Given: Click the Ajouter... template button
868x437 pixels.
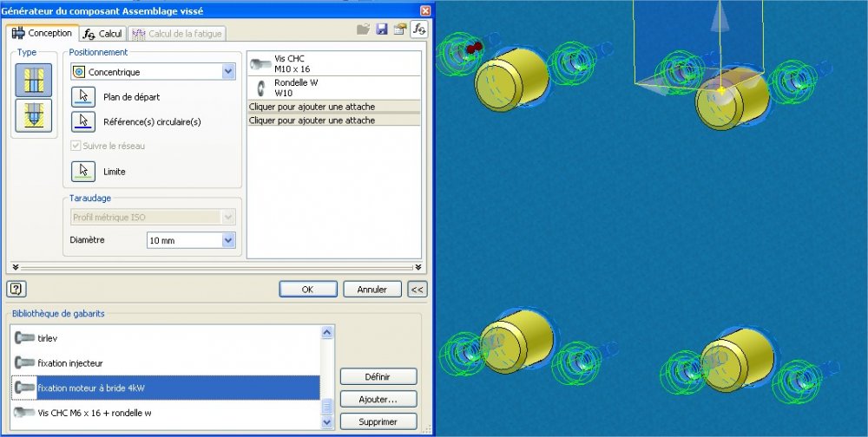Looking at the screenshot, I should point(378,400).
